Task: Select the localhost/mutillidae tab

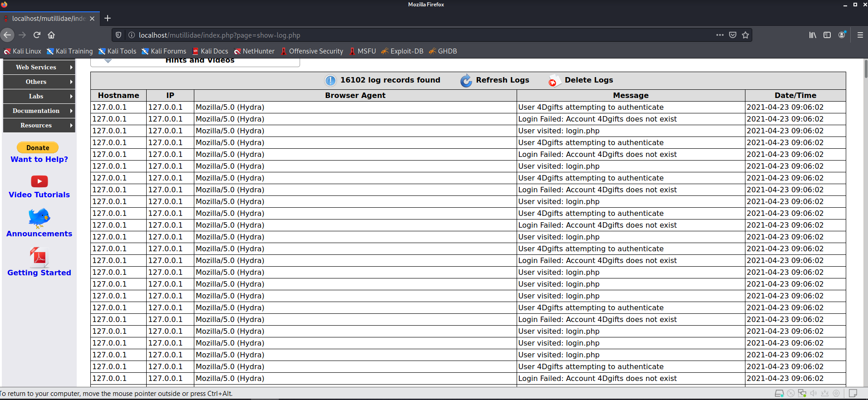Action: click(x=50, y=19)
